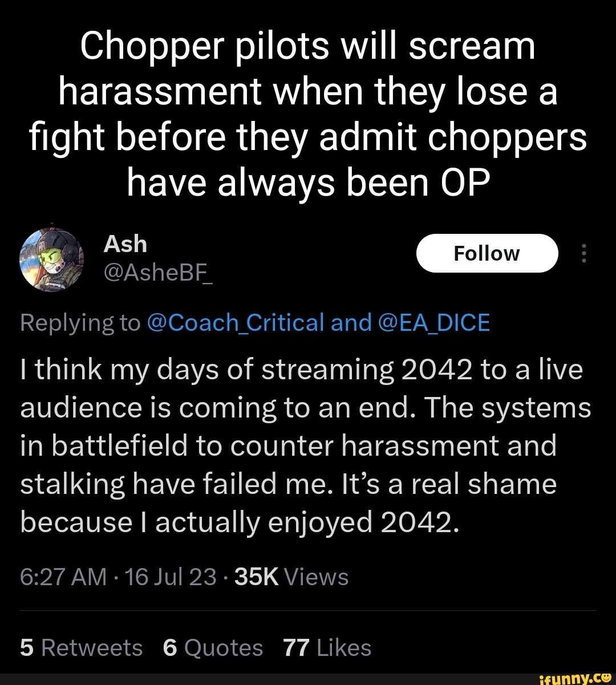
Task: Click the meme headline about chopper pilots
Action: pos(308,114)
